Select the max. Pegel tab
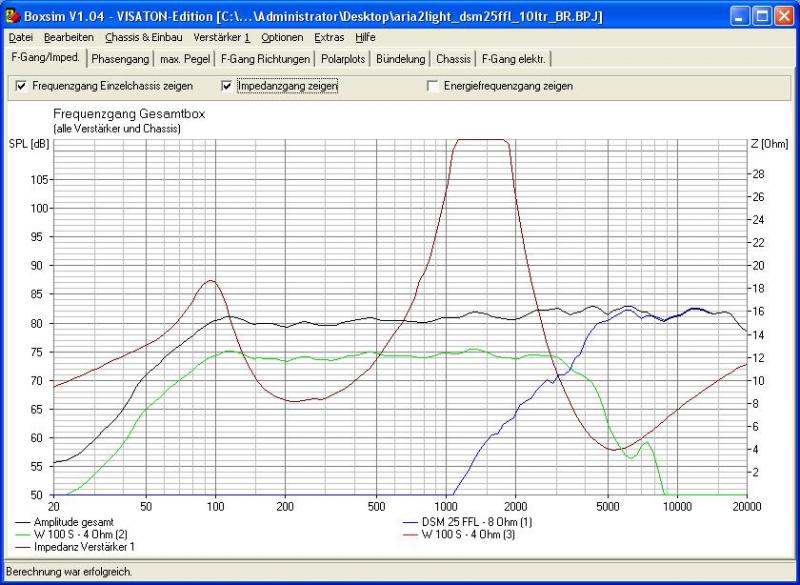 point(185,59)
